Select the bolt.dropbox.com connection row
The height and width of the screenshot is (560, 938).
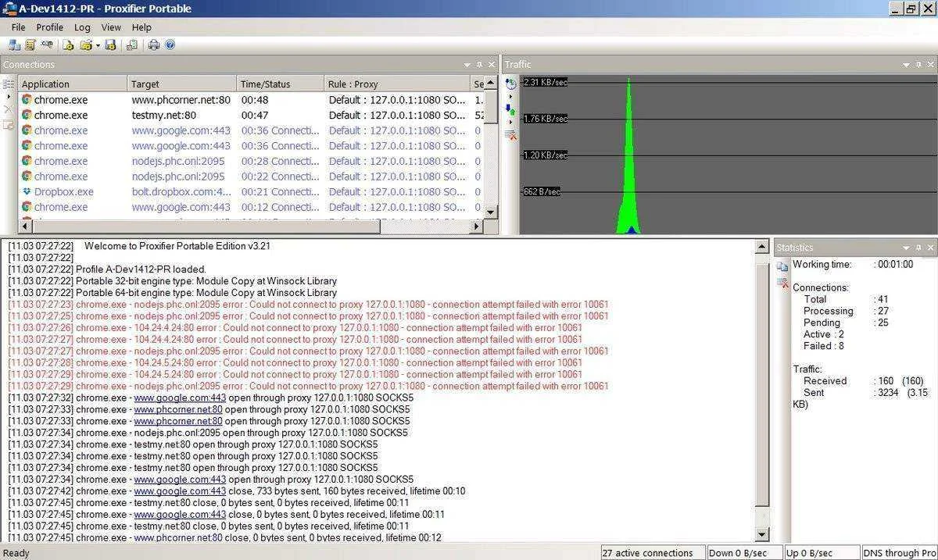click(x=251, y=191)
